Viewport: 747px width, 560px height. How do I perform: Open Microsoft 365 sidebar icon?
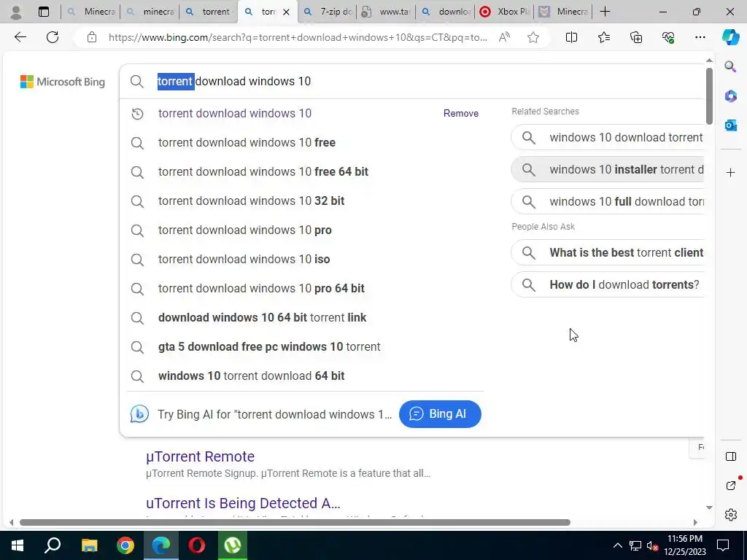(730, 96)
